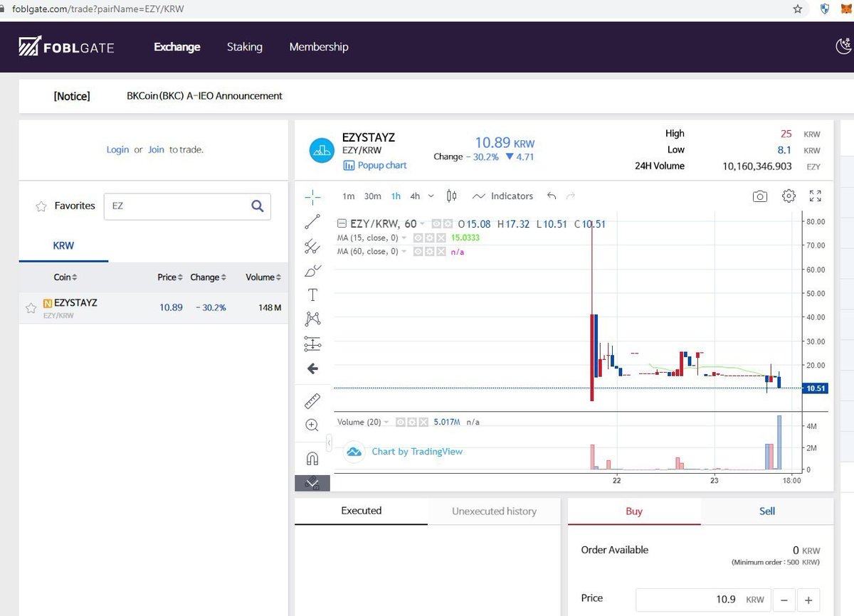
Task: Increase the order price with plus button
Action: pos(809,599)
